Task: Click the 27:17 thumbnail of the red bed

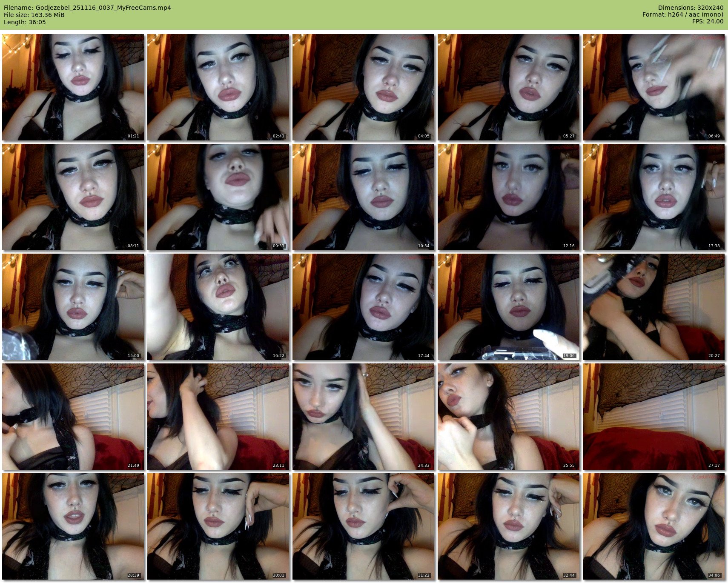Action: [x=653, y=417]
